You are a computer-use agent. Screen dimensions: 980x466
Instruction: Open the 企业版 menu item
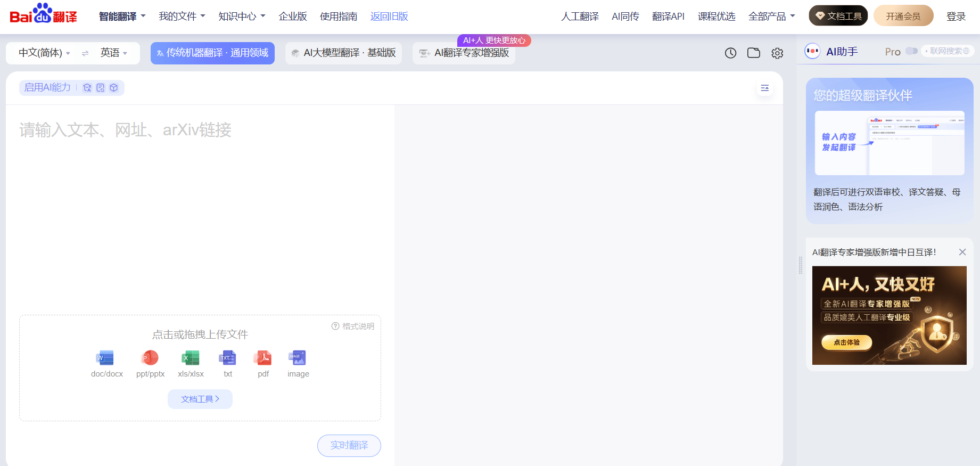click(292, 17)
